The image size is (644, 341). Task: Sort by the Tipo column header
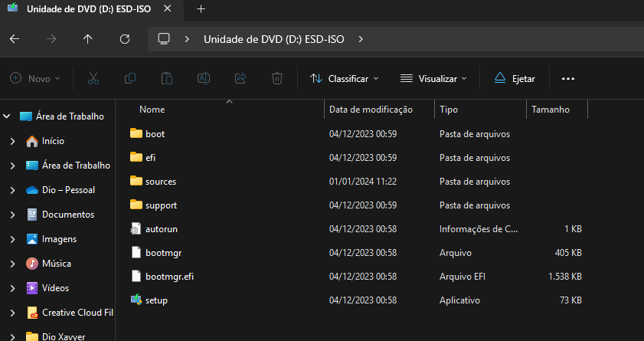tap(449, 110)
